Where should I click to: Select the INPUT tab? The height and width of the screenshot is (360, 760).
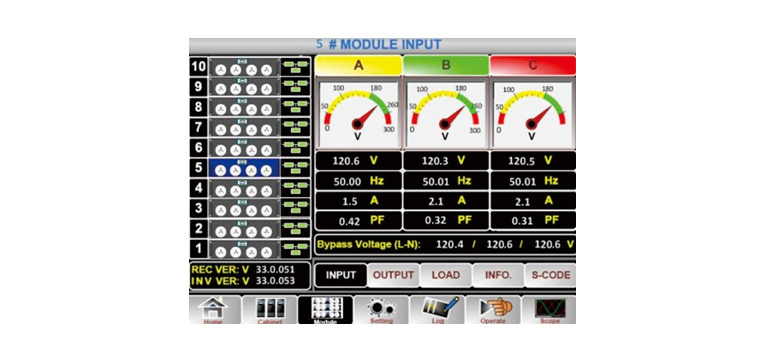click(x=341, y=275)
